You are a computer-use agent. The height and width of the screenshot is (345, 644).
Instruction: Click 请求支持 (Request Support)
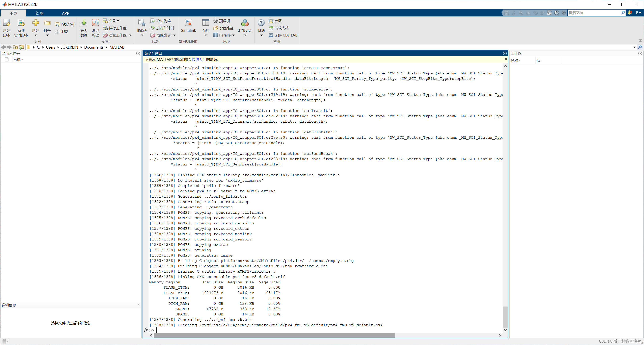279,28
